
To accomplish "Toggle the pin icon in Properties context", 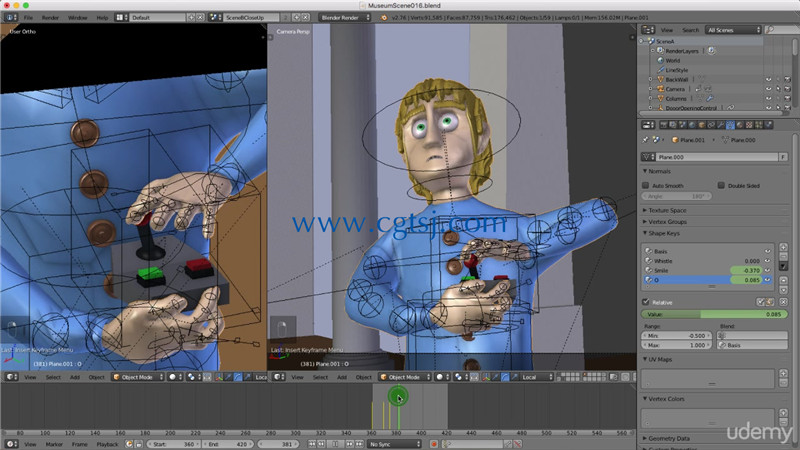I will click(x=645, y=139).
